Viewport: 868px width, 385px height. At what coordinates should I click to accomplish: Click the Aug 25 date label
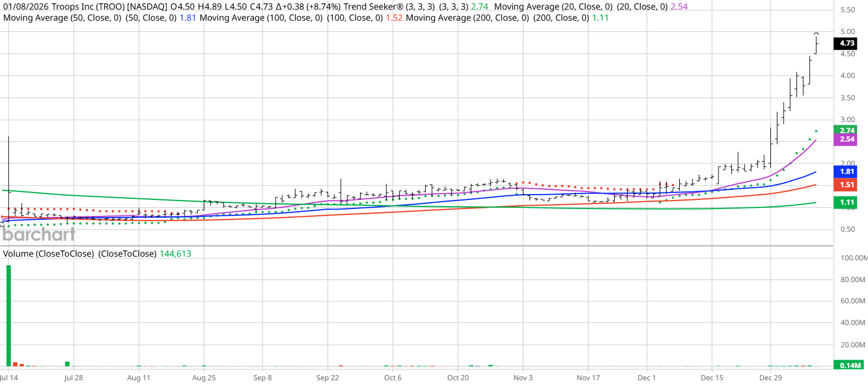pyautogui.click(x=204, y=378)
